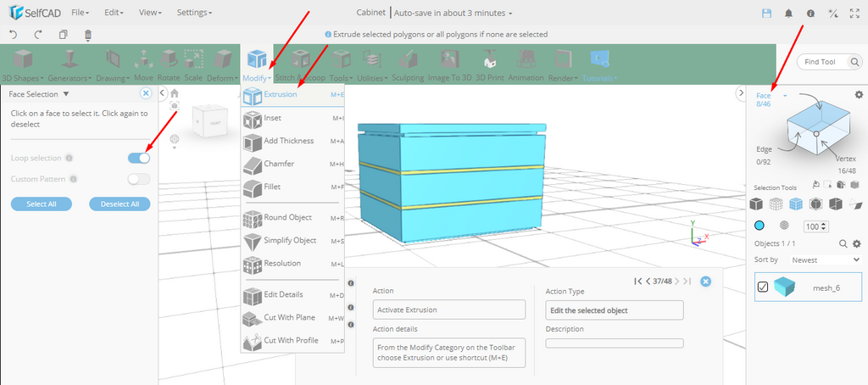This screenshot has width=868, height=385.
Task: Click the undo arrow icon
Action: tap(14, 35)
